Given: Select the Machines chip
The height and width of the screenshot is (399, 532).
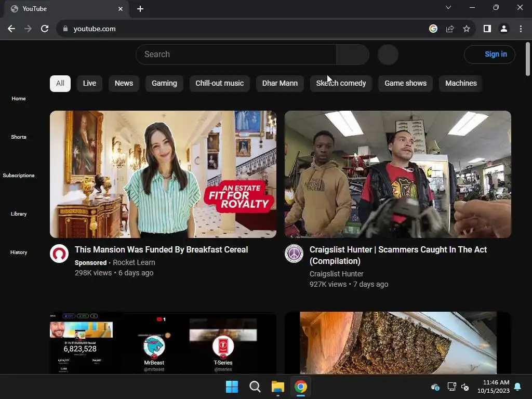Looking at the screenshot, I should point(461,84).
